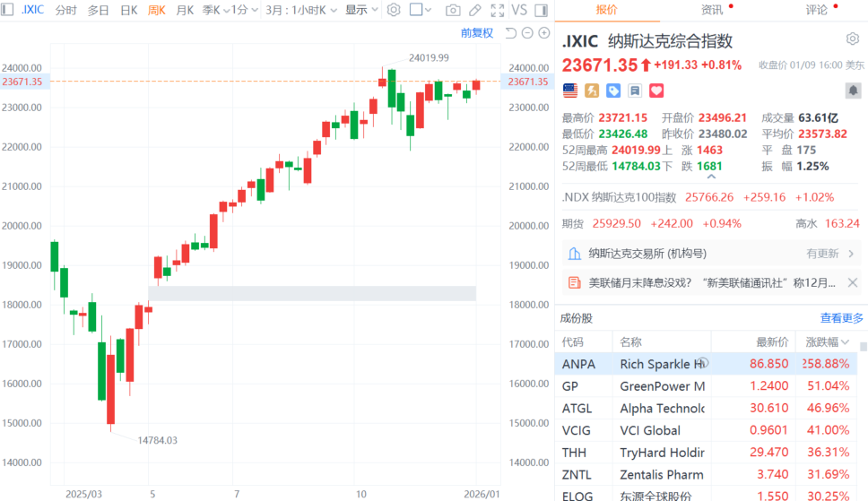Open the 评论 comments tab

[817, 10]
